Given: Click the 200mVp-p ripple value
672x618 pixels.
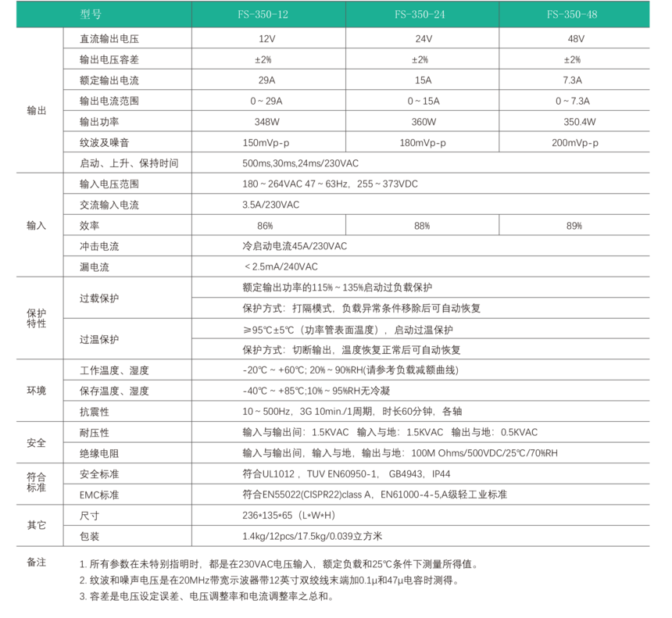Looking at the screenshot, I should [574, 143].
